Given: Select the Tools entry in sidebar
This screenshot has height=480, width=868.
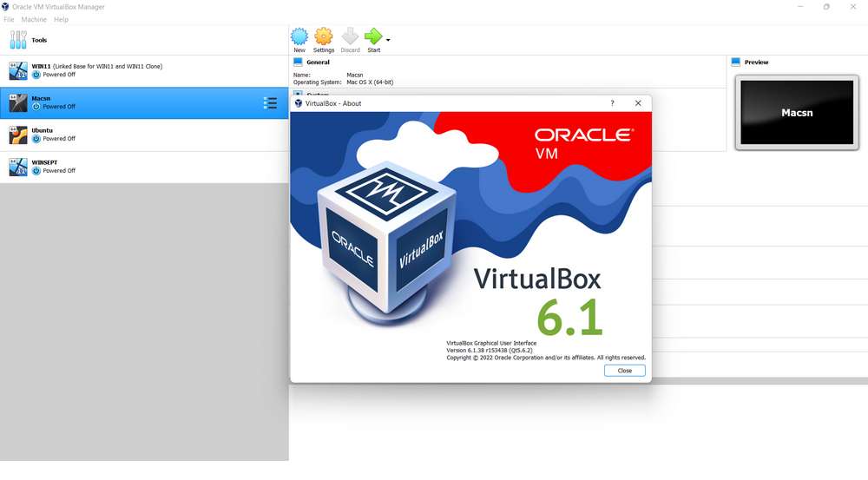Looking at the screenshot, I should click(x=144, y=40).
